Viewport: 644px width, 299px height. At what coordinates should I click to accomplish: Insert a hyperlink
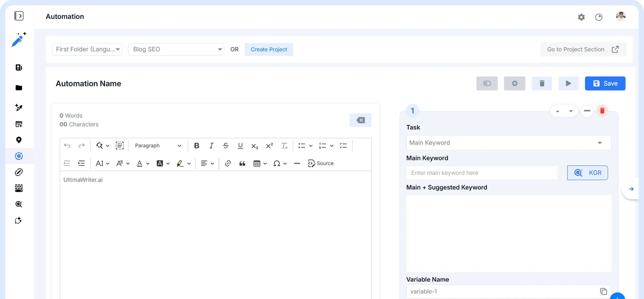coord(228,163)
